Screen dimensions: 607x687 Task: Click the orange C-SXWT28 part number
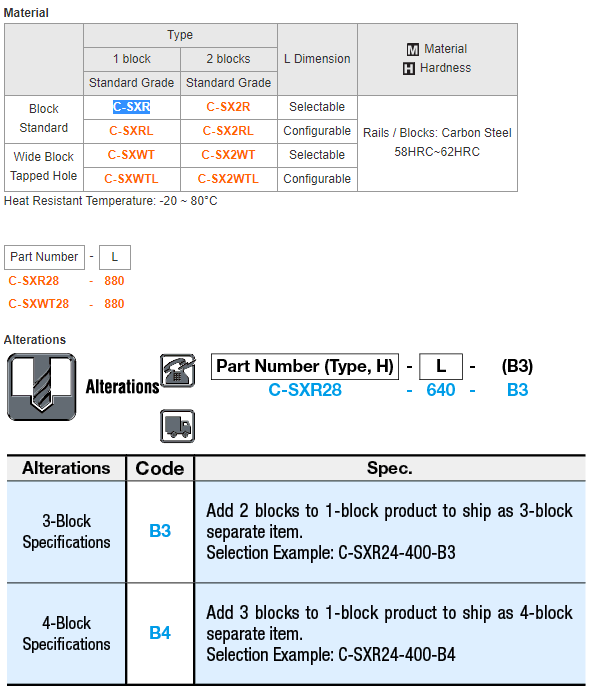(39, 304)
